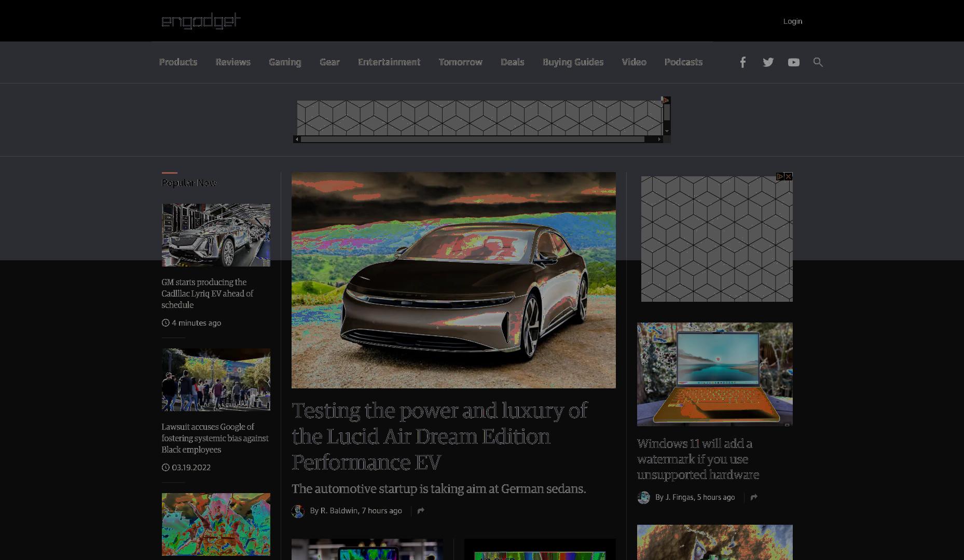
Task: Share the Lucid Air article
Action: pos(421,511)
